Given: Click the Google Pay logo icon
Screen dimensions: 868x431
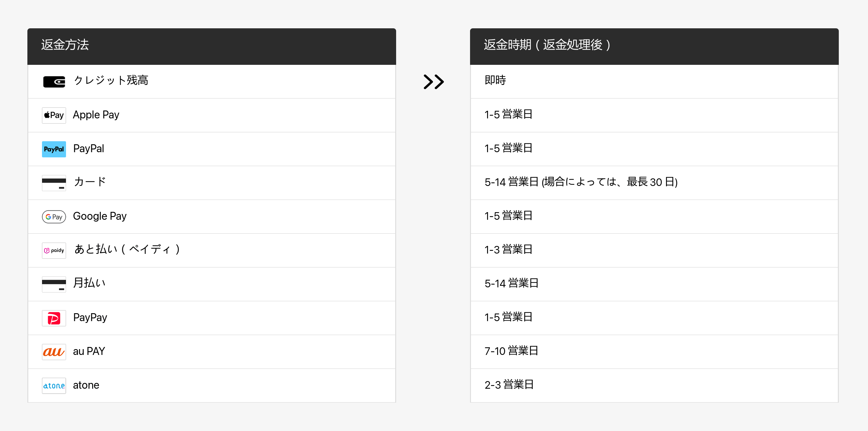Looking at the screenshot, I should point(54,217).
